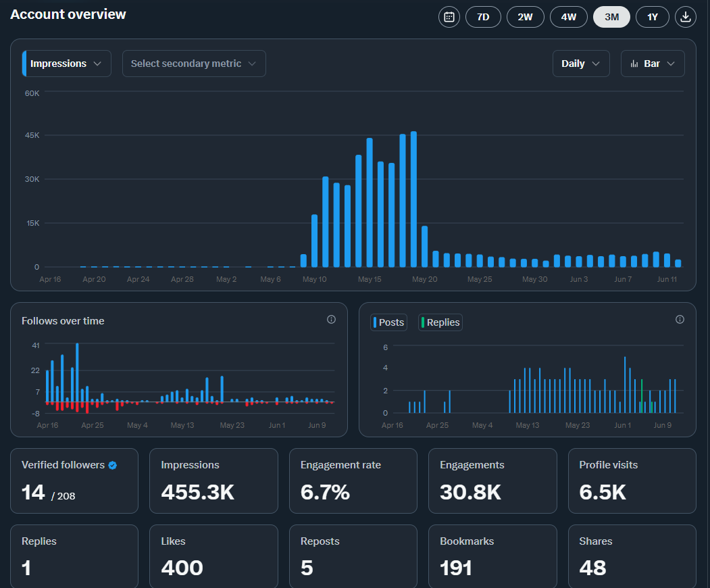The height and width of the screenshot is (588, 710).
Task: Click the 45K impressions axis label
Action: pos(32,135)
